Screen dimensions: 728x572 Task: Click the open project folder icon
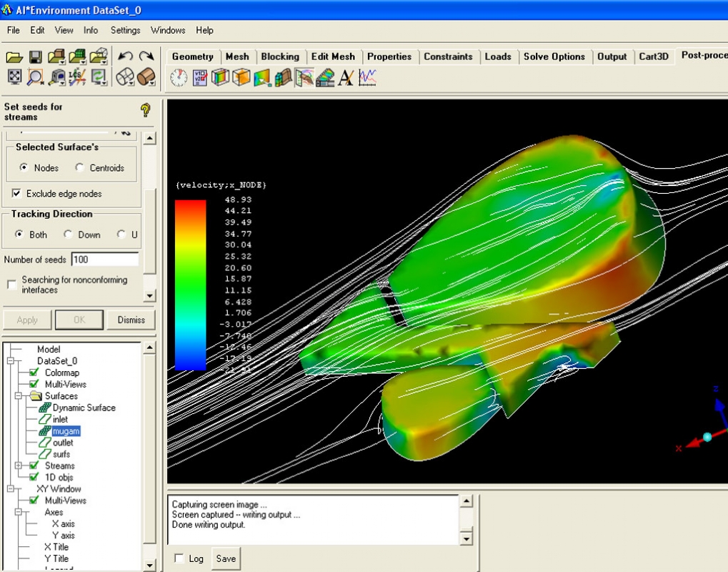point(14,56)
